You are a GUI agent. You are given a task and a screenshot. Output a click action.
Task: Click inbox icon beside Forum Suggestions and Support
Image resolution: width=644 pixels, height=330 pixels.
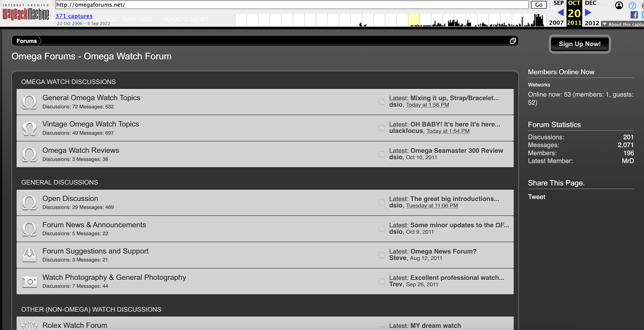tap(29, 255)
